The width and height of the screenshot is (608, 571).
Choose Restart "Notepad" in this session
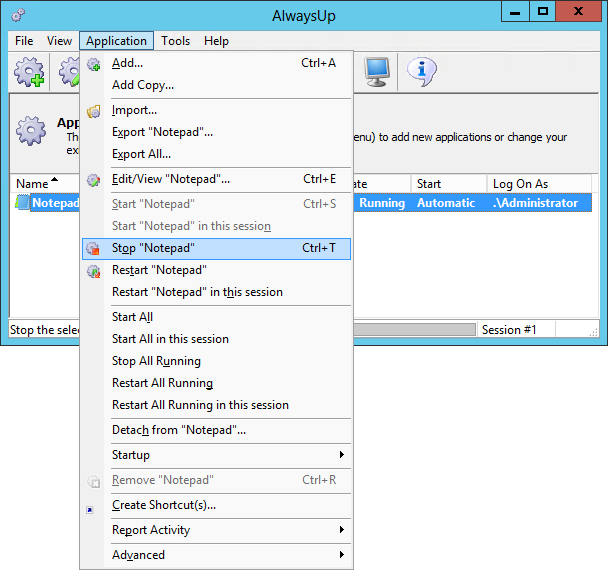pos(216,292)
